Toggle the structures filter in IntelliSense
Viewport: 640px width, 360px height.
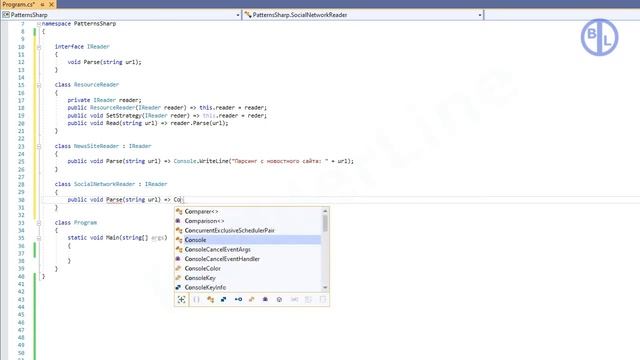click(224, 300)
